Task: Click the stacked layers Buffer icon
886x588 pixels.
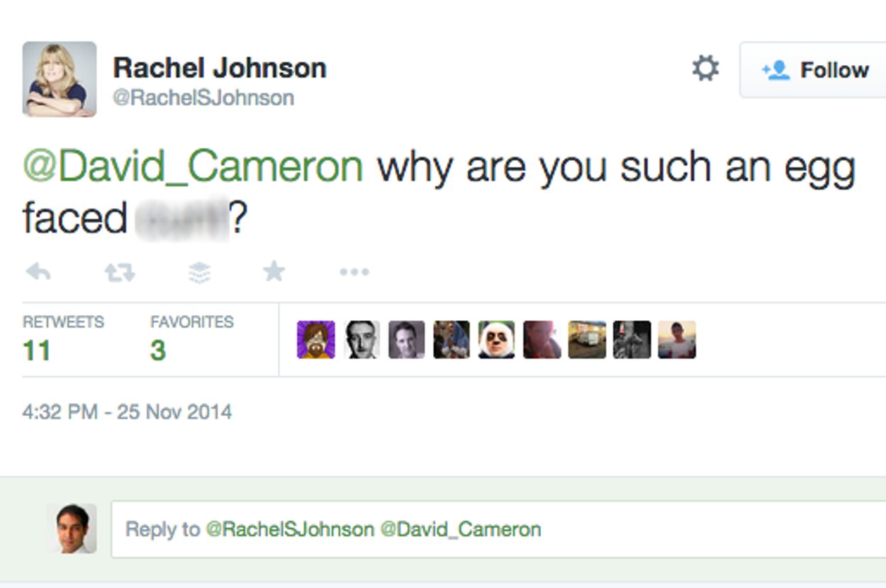Action: click(x=200, y=272)
